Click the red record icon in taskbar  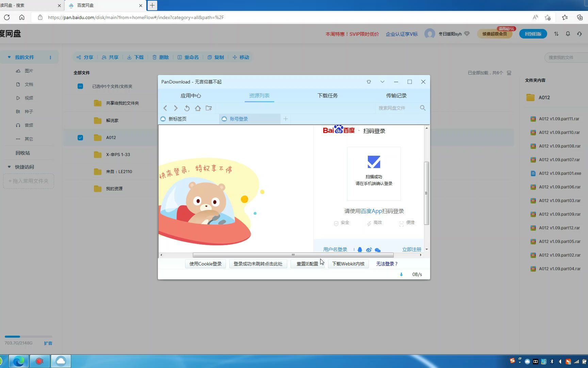click(40, 361)
